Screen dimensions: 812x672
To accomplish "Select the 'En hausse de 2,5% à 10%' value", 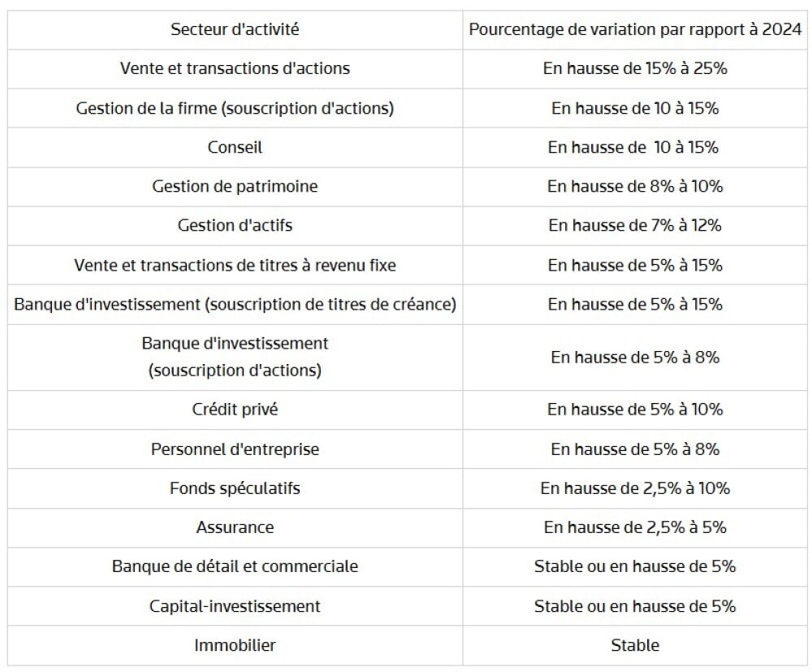I will [635, 488].
